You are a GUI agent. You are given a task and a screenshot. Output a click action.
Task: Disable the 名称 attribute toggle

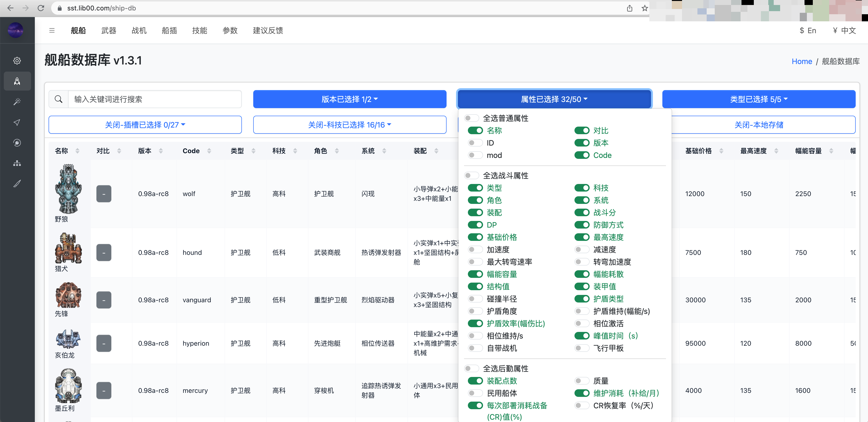pos(475,131)
